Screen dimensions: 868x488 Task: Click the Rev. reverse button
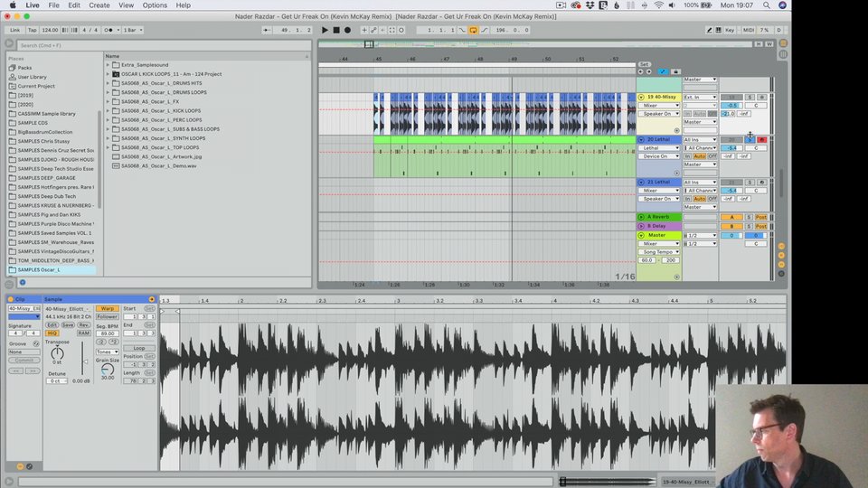click(83, 324)
